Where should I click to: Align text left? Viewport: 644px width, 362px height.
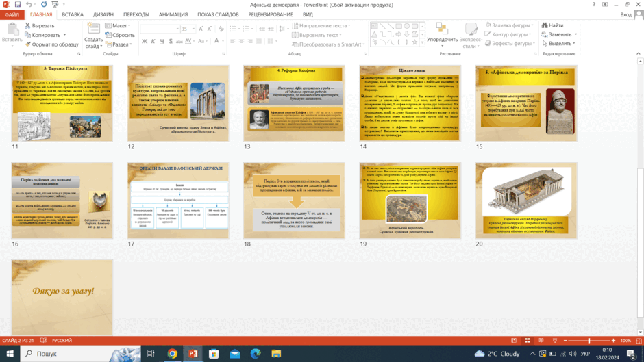point(232,41)
